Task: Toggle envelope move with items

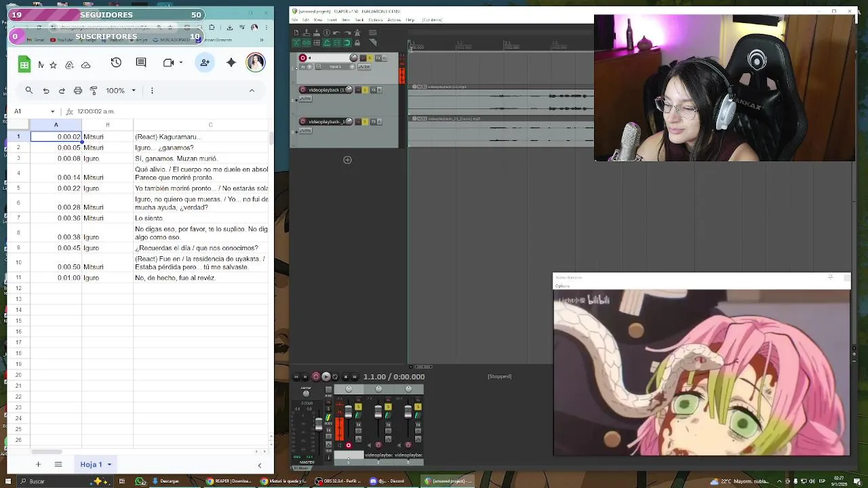Action: click(327, 43)
